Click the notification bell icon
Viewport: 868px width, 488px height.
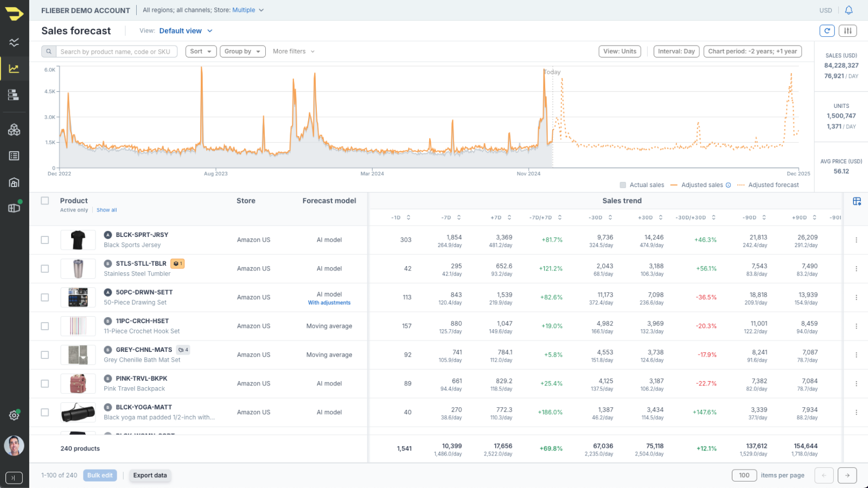849,10
